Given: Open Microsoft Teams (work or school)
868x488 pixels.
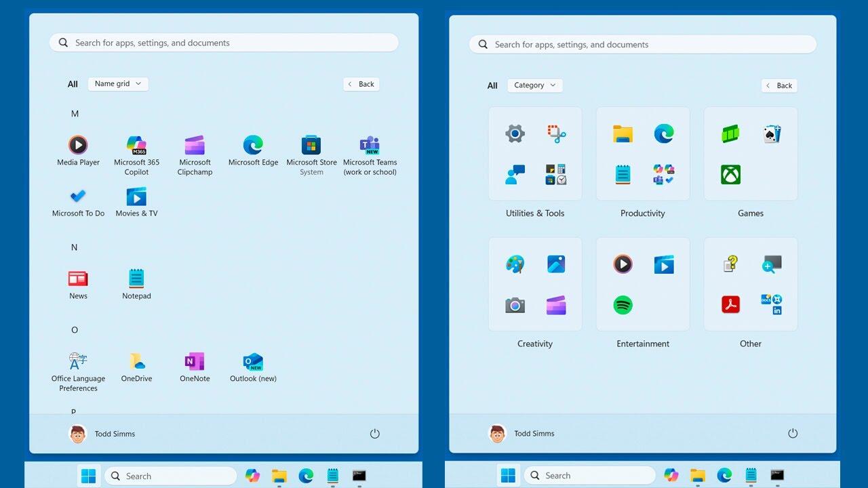Looking at the screenshot, I should click(370, 155).
